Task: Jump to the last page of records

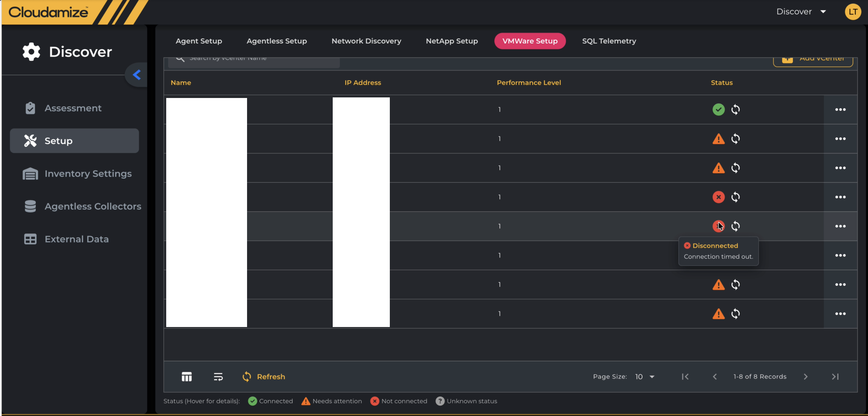Action: [x=835, y=377]
